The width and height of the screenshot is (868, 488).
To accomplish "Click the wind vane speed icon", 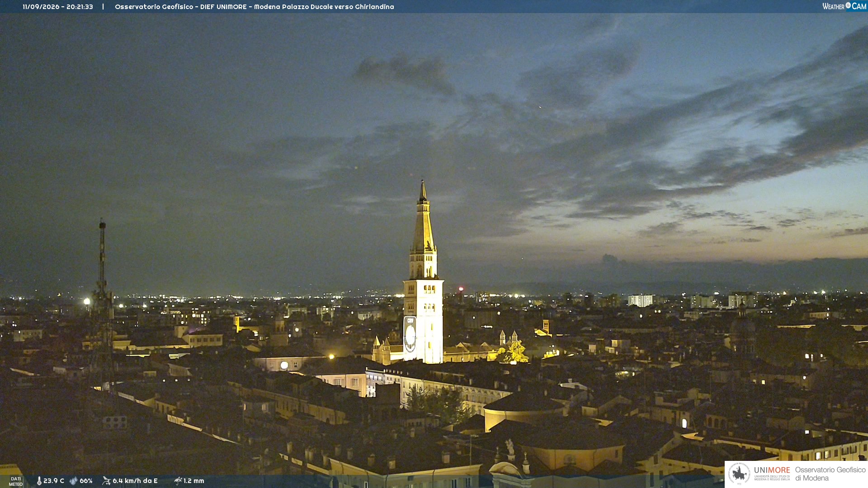I will [107, 481].
